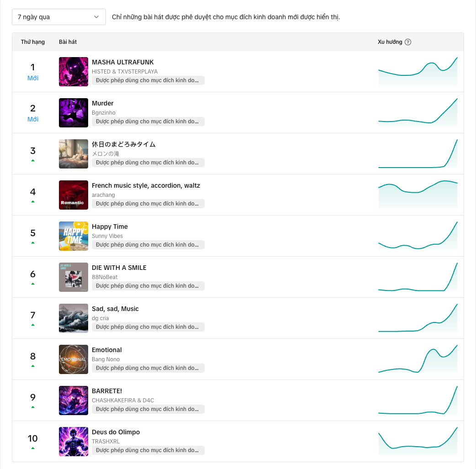Open the "7 ngày qua" time range dropdown
Viewport: 476px width, 469px height.
tap(58, 17)
